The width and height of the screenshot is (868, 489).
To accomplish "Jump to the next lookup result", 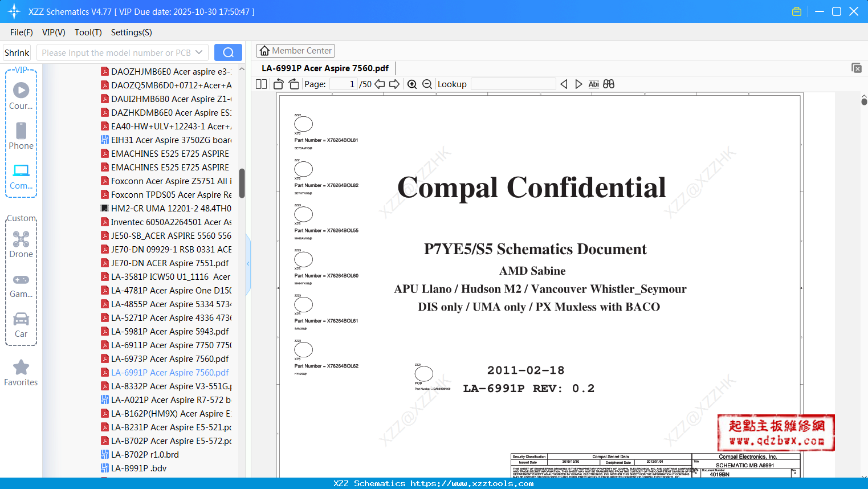I will [x=578, y=84].
